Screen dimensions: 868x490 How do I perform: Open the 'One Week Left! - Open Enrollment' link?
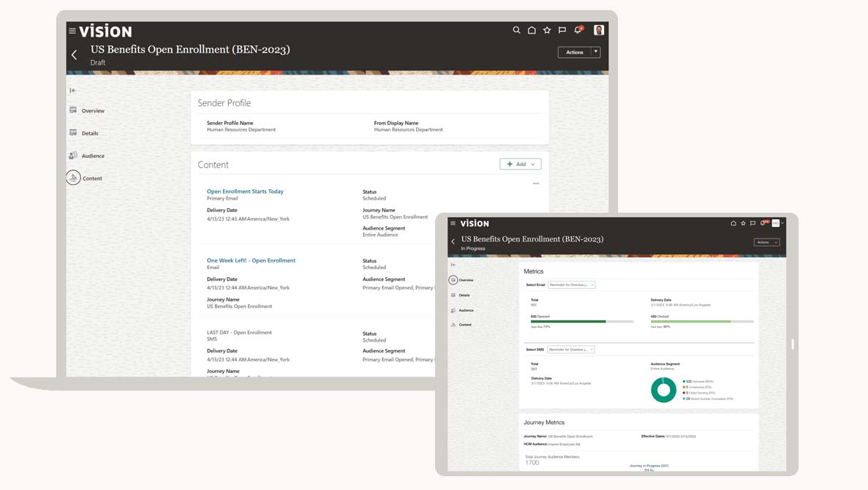pyautogui.click(x=251, y=260)
